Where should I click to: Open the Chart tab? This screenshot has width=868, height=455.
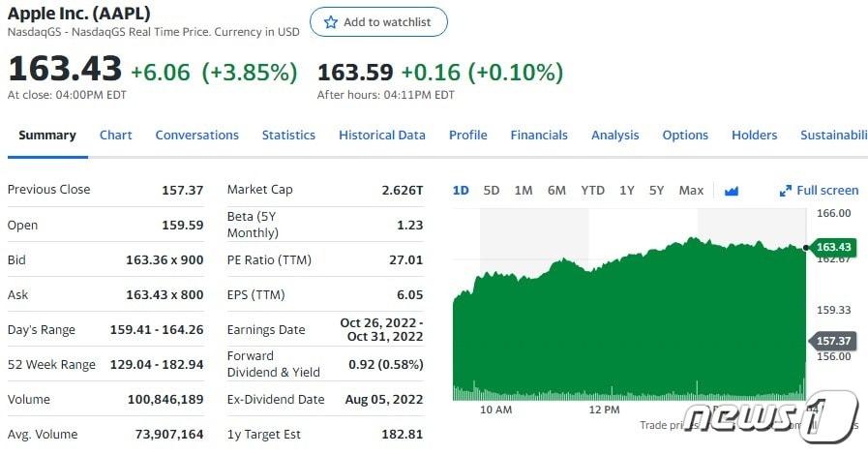[x=115, y=136]
